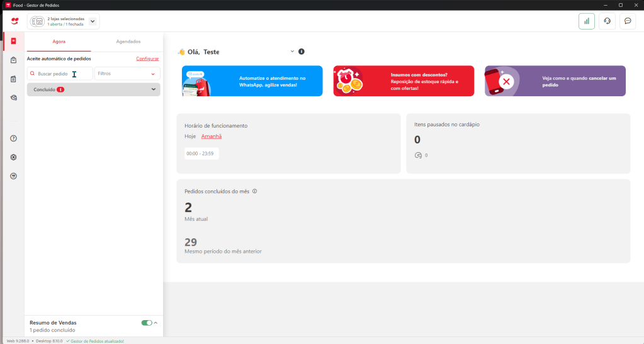Select the Amanhã opening hours link
The width and height of the screenshot is (644, 344).
pos(212,136)
